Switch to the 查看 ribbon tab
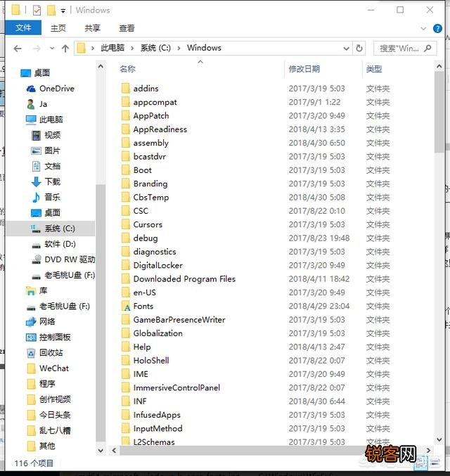The image size is (450, 476). pos(127,28)
